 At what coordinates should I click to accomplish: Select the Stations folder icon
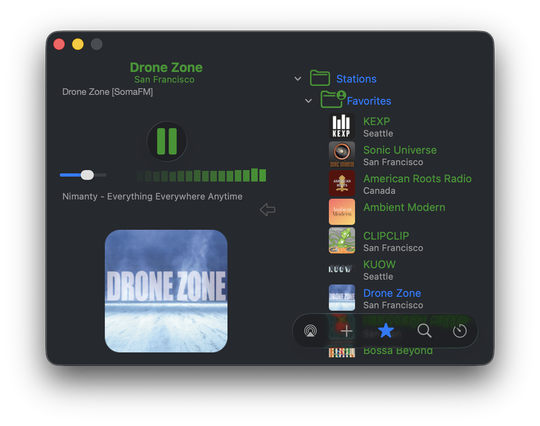click(320, 78)
